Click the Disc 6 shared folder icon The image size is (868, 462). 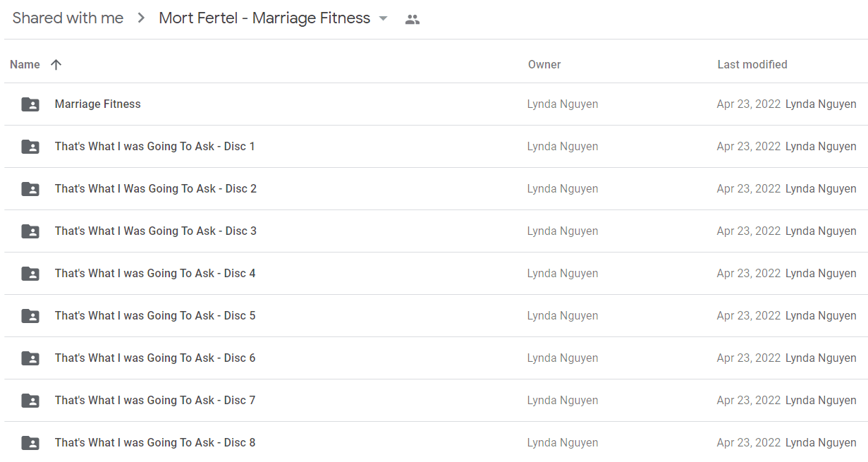pyautogui.click(x=30, y=358)
